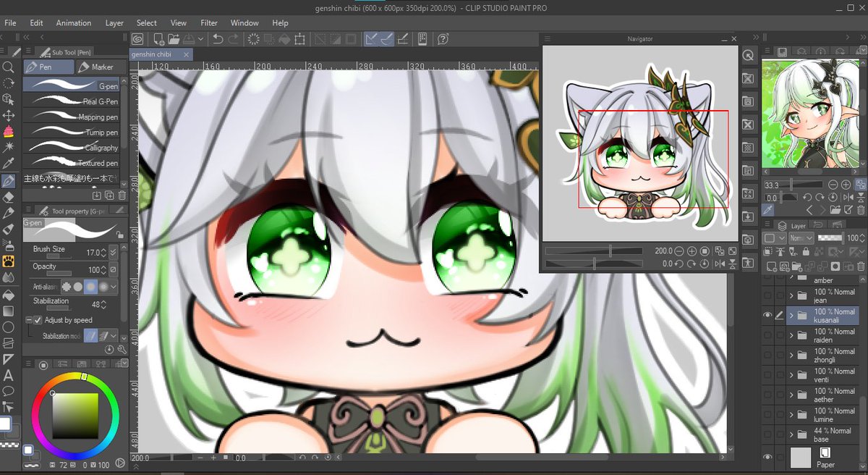
Task: Select the Pen sub tool group
Action: (48, 67)
